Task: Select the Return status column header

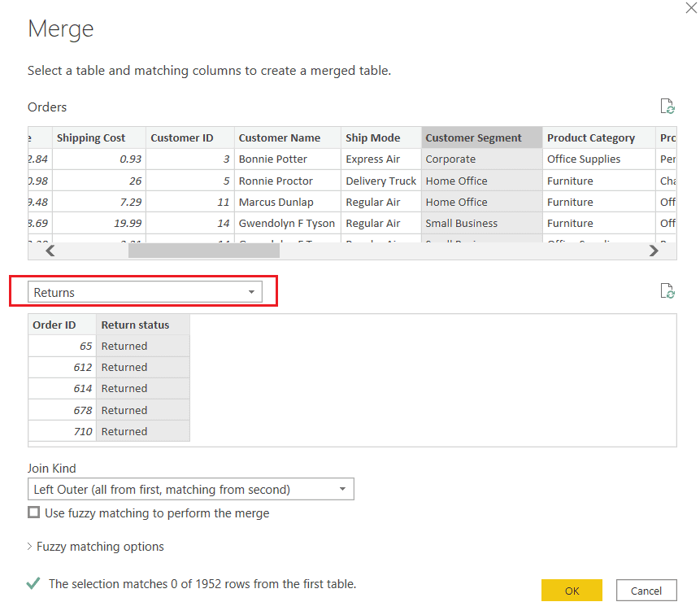Action: click(142, 325)
